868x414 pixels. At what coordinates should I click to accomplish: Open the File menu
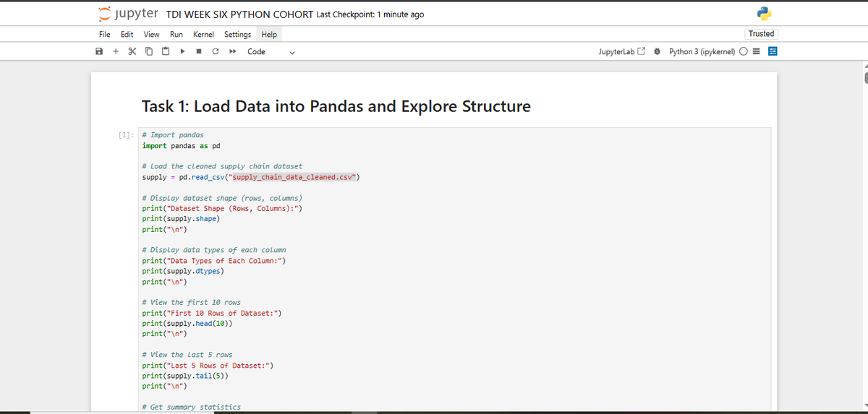point(105,34)
